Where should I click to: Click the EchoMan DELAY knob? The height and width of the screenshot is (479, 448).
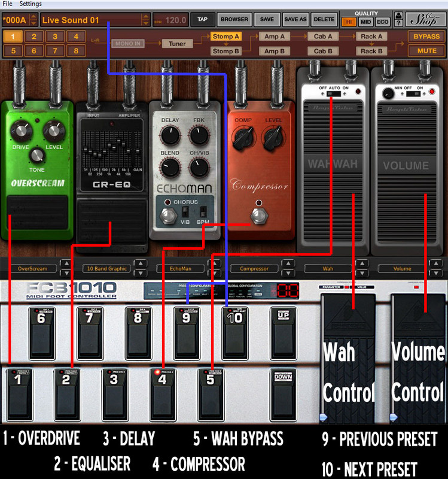coord(170,135)
